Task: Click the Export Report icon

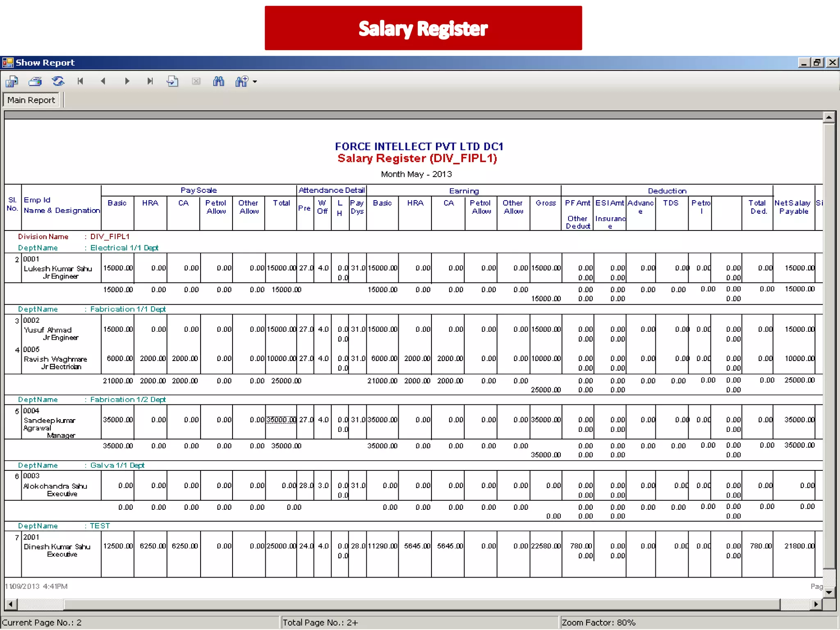Action: [x=12, y=81]
